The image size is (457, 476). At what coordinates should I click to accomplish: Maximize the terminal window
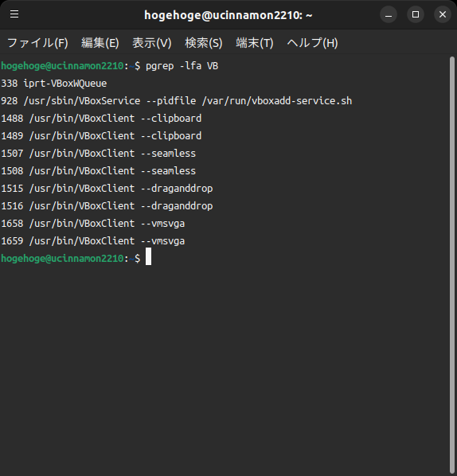416,14
